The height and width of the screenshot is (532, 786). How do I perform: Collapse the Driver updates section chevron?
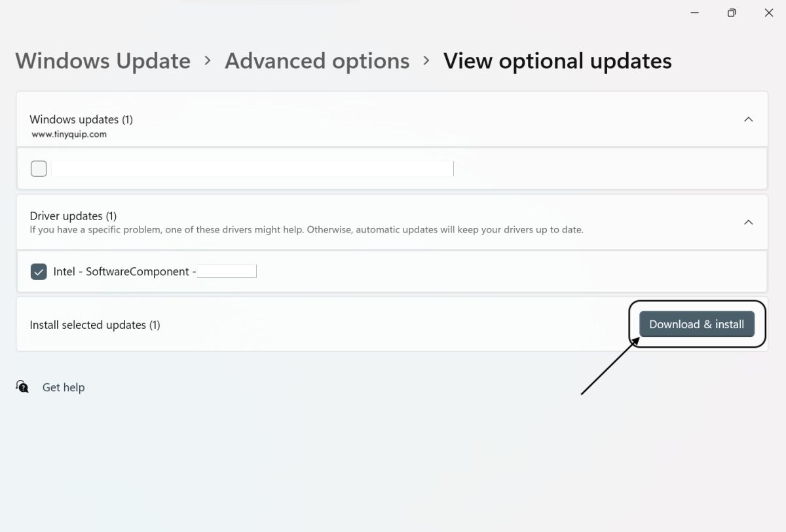coord(749,222)
